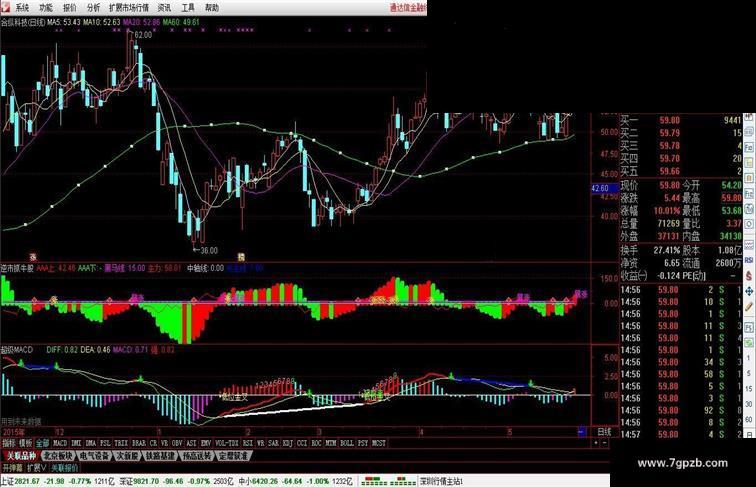
Task: Switch to the TRIX indicator tab
Action: 121,443
